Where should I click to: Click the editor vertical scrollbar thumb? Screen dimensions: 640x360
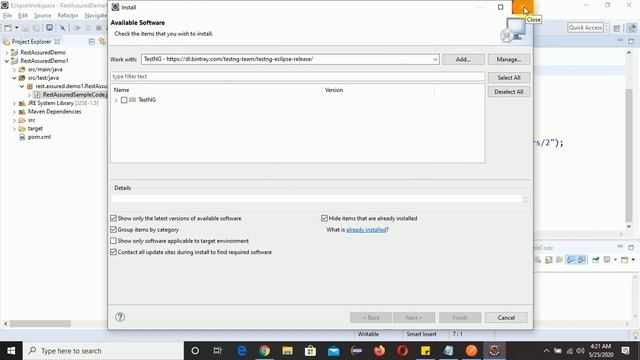[x=629, y=155]
